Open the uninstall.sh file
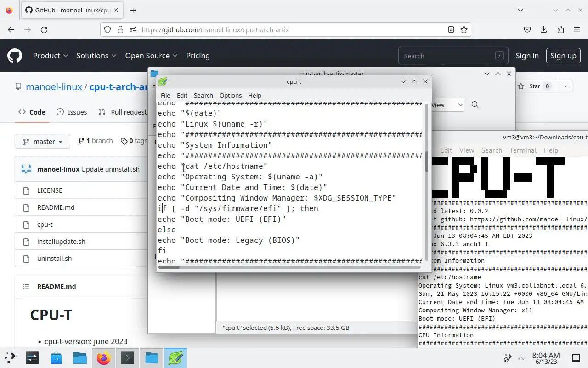The image size is (588, 368). (x=54, y=259)
